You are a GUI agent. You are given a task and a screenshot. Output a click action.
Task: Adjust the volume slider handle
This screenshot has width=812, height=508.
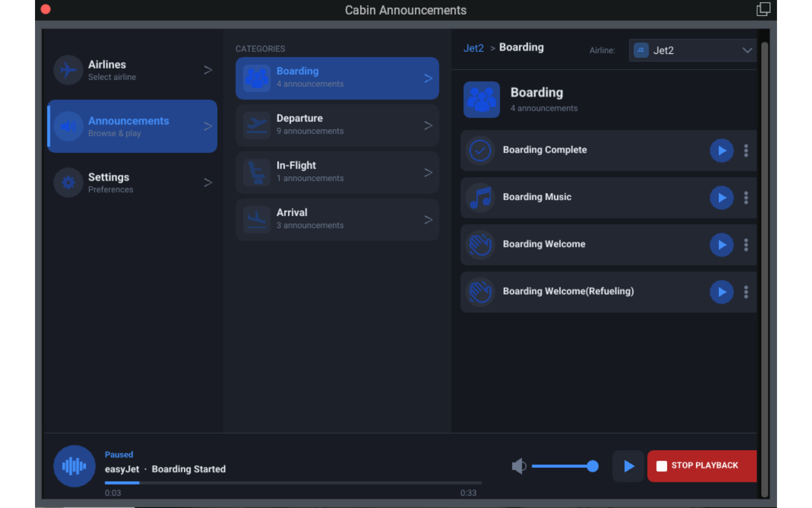pos(592,466)
